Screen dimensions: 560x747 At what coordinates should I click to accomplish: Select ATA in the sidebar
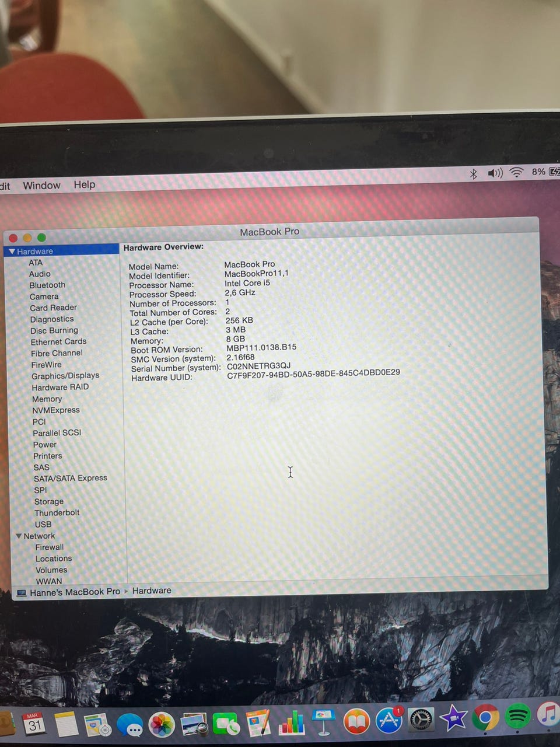36,263
